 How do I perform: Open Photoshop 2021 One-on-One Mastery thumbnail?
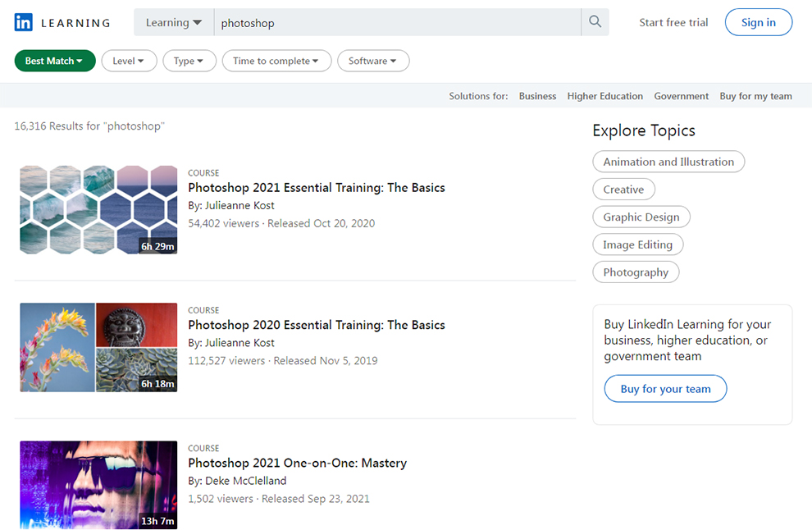[x=98, y=485]
